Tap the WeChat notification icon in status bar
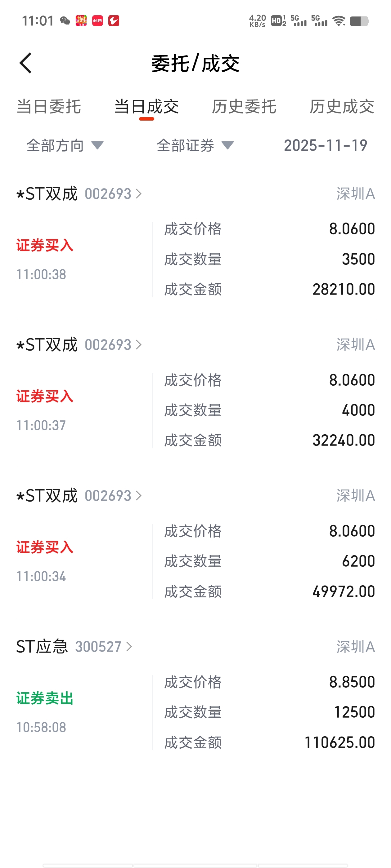 (x=65, y=21)
